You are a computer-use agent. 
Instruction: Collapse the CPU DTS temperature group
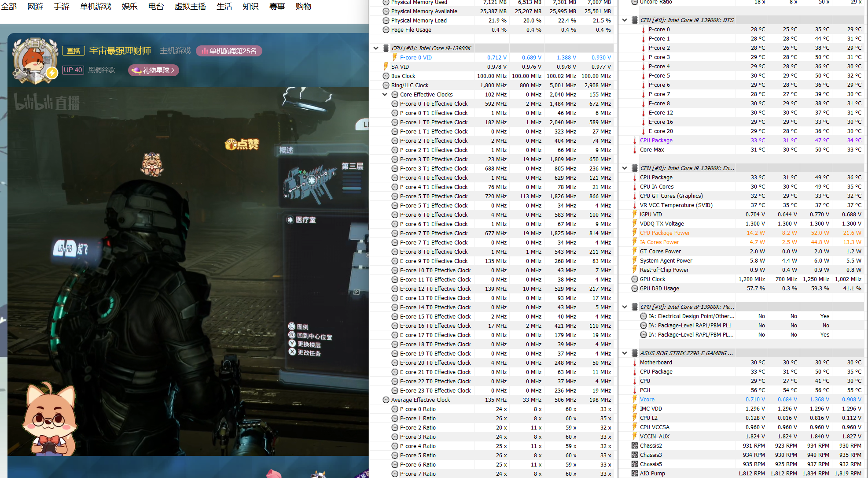(x=625, y=20)
